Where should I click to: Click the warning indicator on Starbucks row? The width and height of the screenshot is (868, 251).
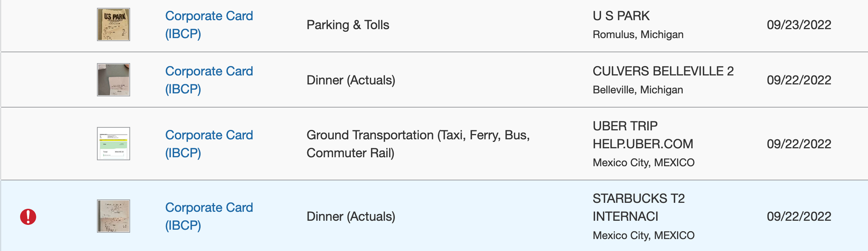pyautogui.click(x=28, y=216)
